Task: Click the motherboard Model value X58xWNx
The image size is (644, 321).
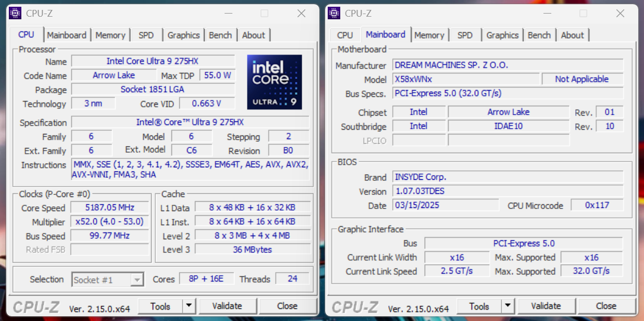Action: 466,79
